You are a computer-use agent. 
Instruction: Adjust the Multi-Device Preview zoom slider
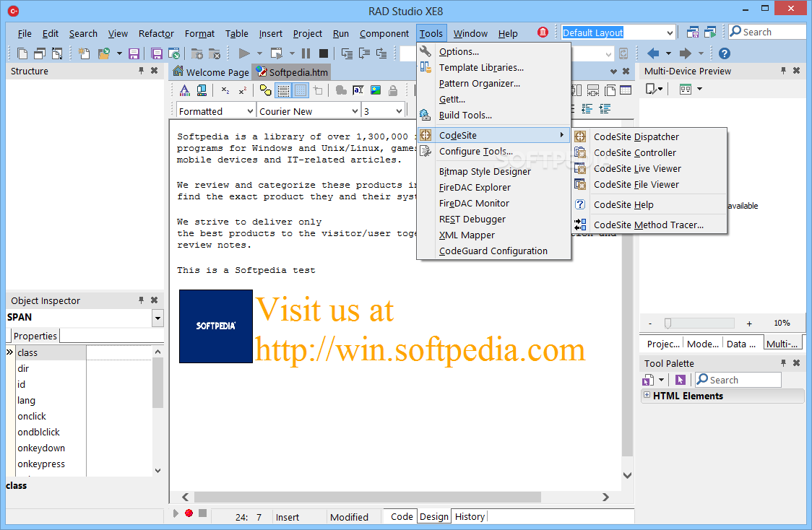click(x=668, y=323)
